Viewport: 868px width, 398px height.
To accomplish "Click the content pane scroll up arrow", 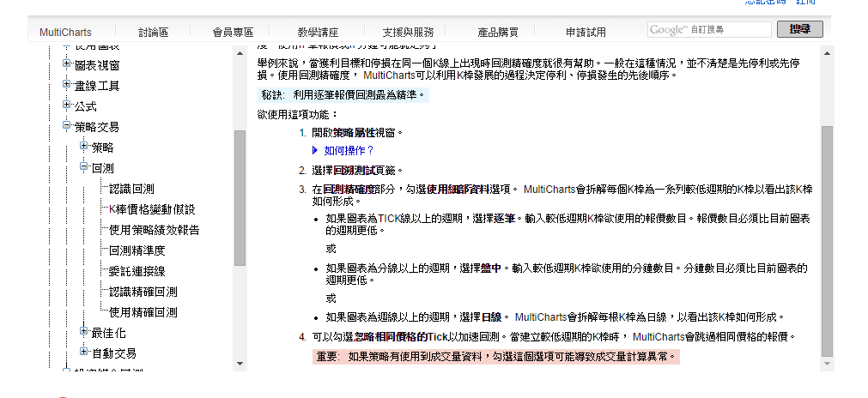I will coord(827,54).
